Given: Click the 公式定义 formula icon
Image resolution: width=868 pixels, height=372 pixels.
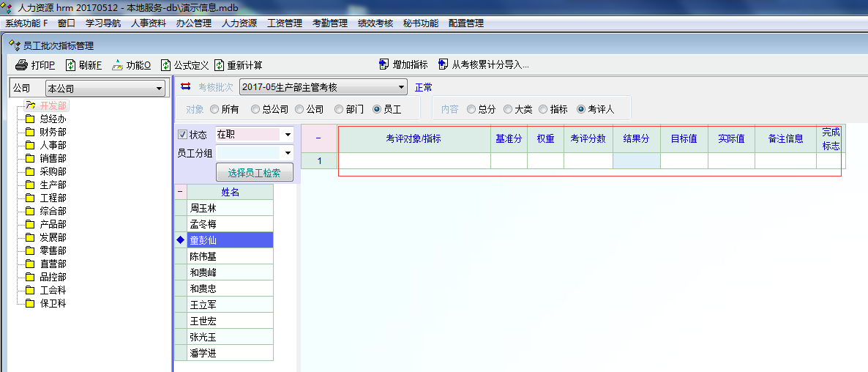Looking at the screenshot, I should (166, 65).
